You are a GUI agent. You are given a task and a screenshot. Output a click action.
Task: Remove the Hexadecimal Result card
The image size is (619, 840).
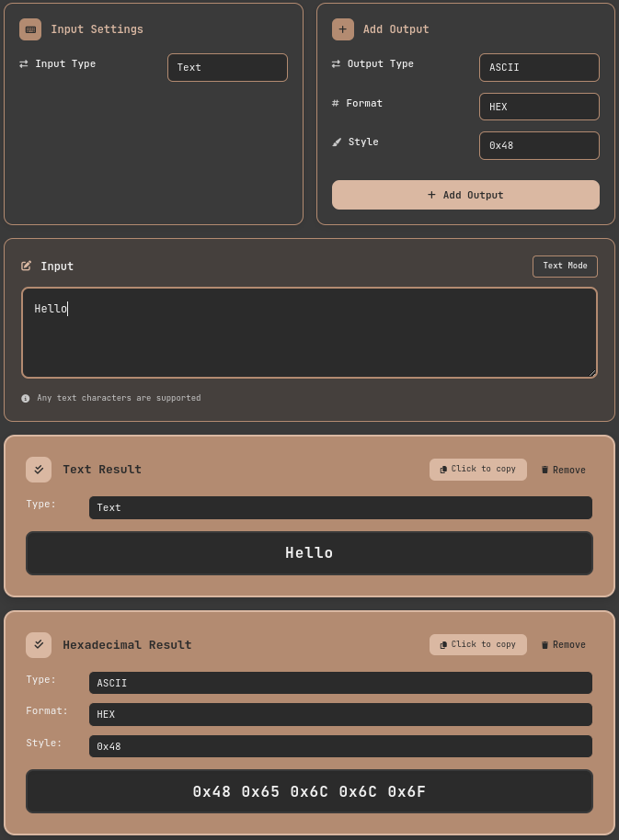click(563, 644)
